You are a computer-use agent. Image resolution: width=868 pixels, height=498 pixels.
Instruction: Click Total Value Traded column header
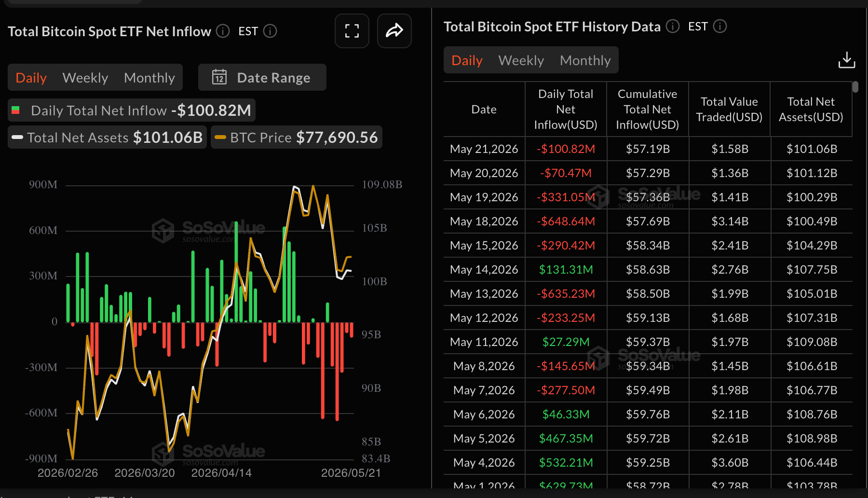pyautogui.click(x=729, y=110)
